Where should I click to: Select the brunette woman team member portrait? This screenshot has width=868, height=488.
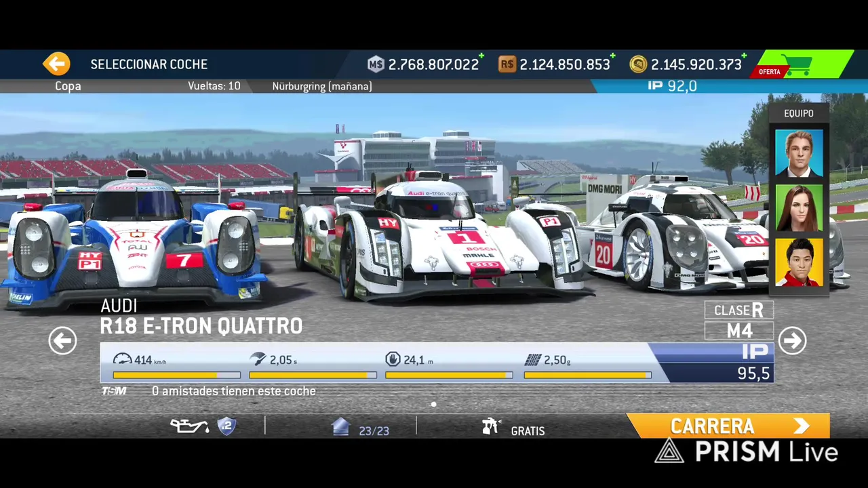(x=799, y=208)
